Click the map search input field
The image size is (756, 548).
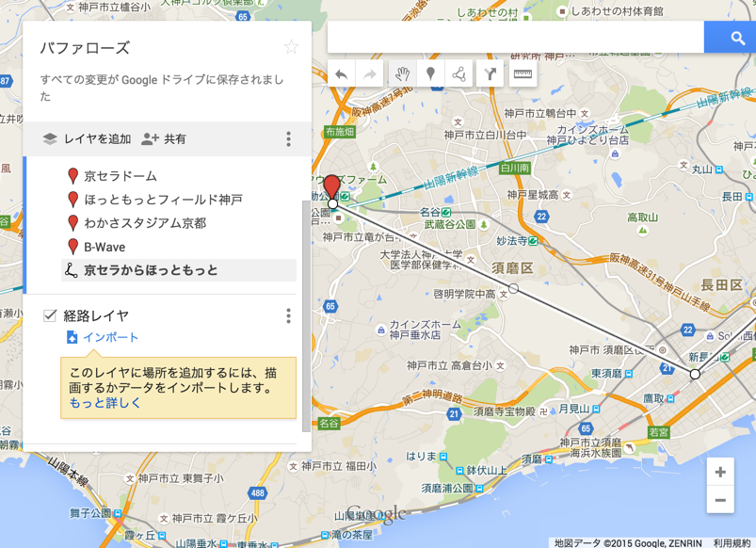pos(515,37)
